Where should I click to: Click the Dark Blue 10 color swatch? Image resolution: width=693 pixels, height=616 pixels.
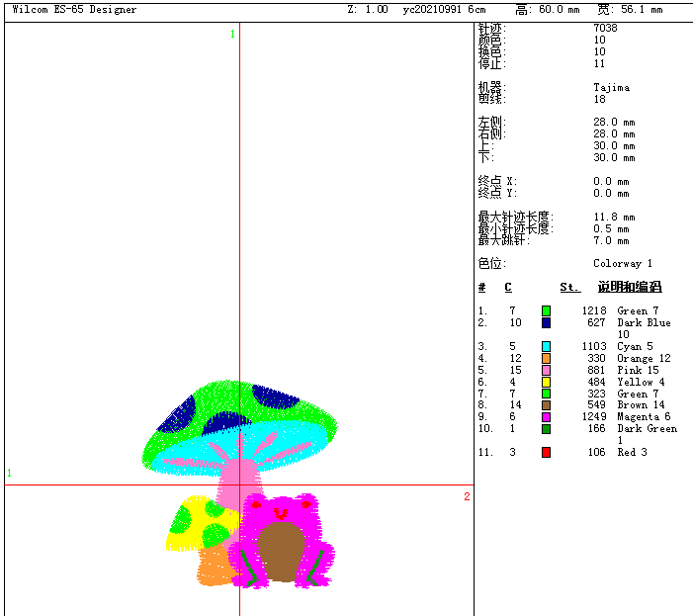coord(546,322)
